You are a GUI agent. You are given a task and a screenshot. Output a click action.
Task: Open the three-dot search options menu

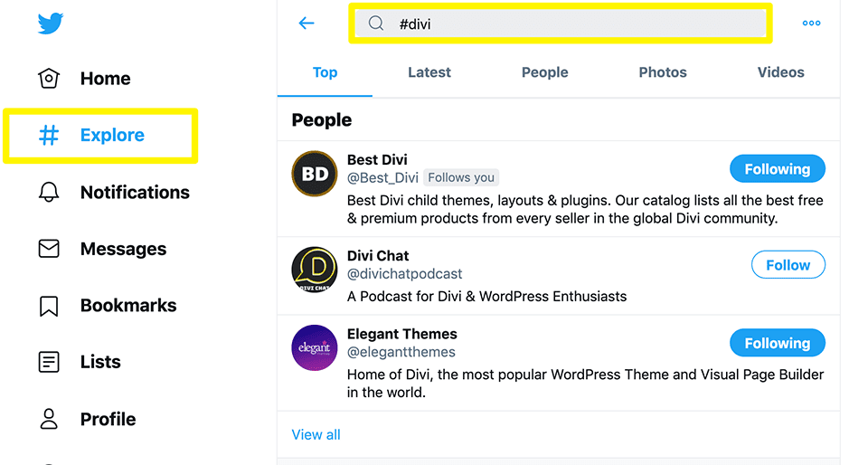click(811, 24)
